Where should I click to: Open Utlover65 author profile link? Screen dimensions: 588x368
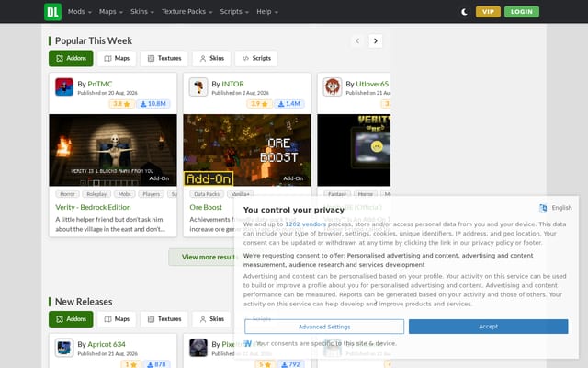[x=372, y=84]
